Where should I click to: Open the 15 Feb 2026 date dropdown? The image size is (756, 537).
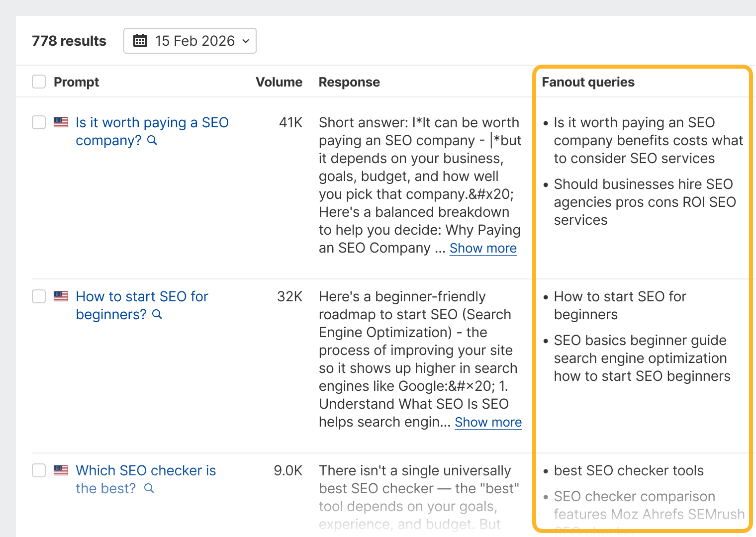pos(190,41)
